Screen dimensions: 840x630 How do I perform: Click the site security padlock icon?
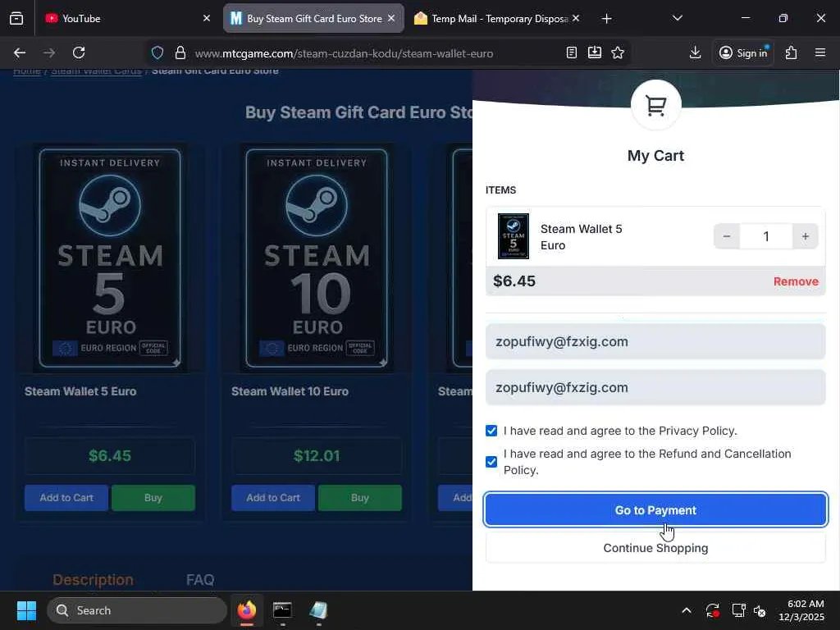tap(180, 52)
